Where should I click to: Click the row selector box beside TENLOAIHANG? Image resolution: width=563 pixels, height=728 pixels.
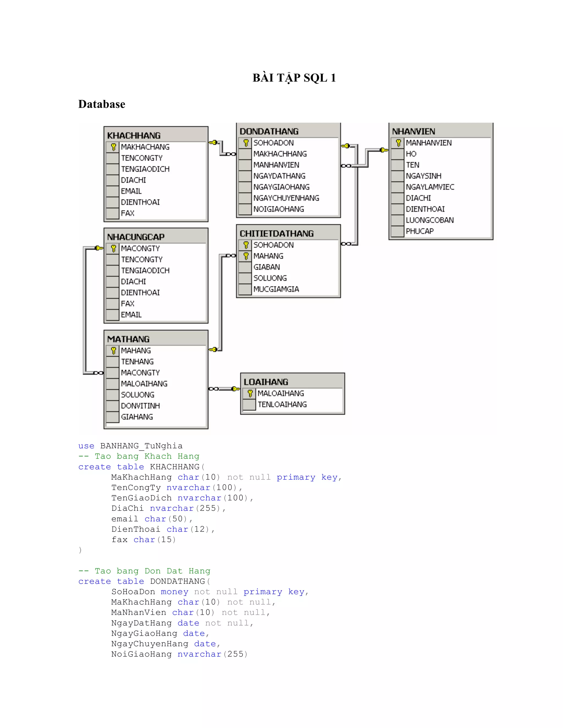click(x=249, y=405)
